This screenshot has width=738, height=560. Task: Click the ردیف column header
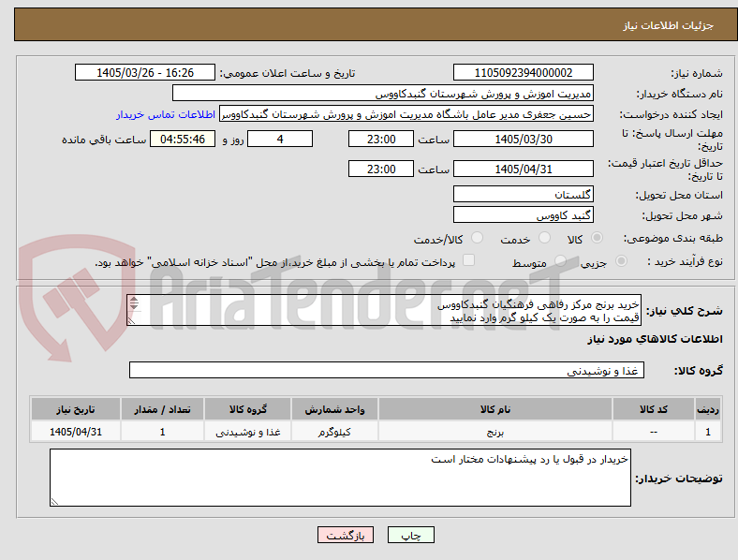pyautogui.click(x=708, y=409)
